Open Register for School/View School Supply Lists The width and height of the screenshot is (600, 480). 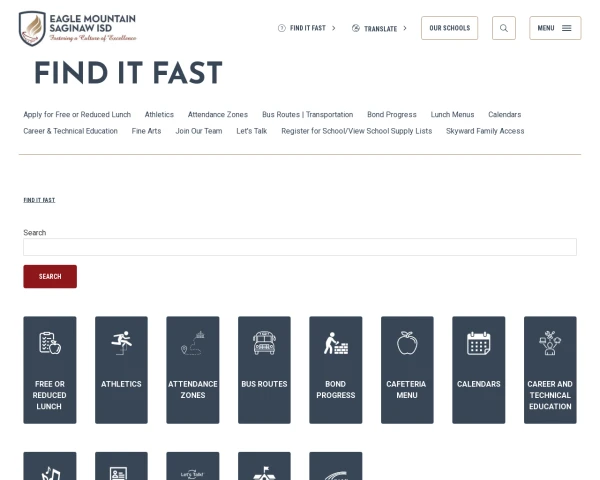point(357,131)
